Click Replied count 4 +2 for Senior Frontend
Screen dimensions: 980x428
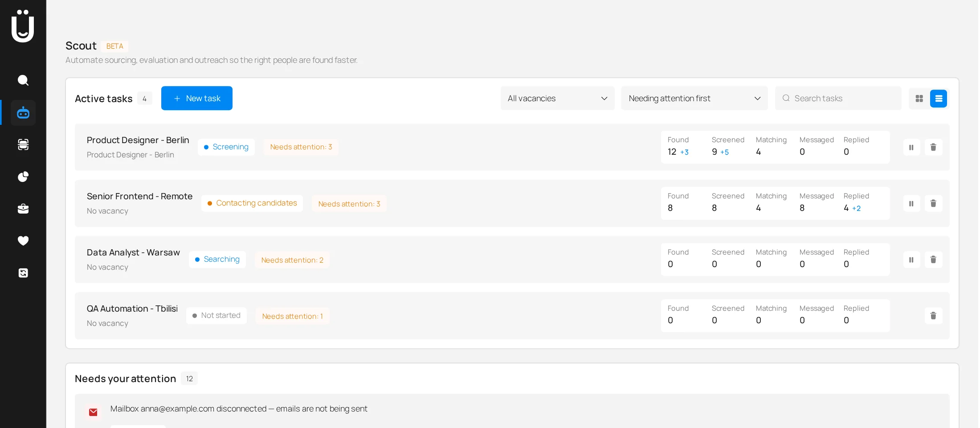[x=852, y=208]
